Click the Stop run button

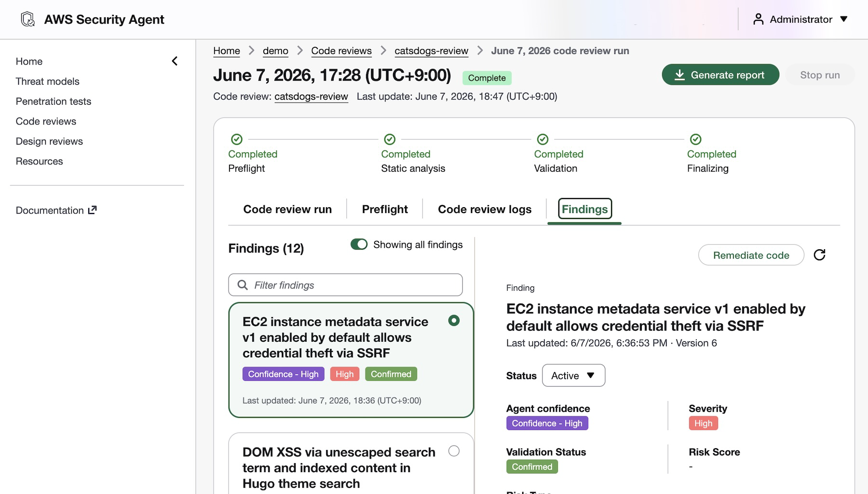click(820, 75)
